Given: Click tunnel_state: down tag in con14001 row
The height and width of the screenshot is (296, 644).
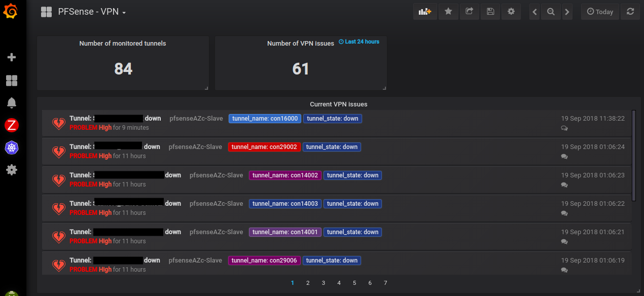Looking at the screenshot, I should point(353,232).
